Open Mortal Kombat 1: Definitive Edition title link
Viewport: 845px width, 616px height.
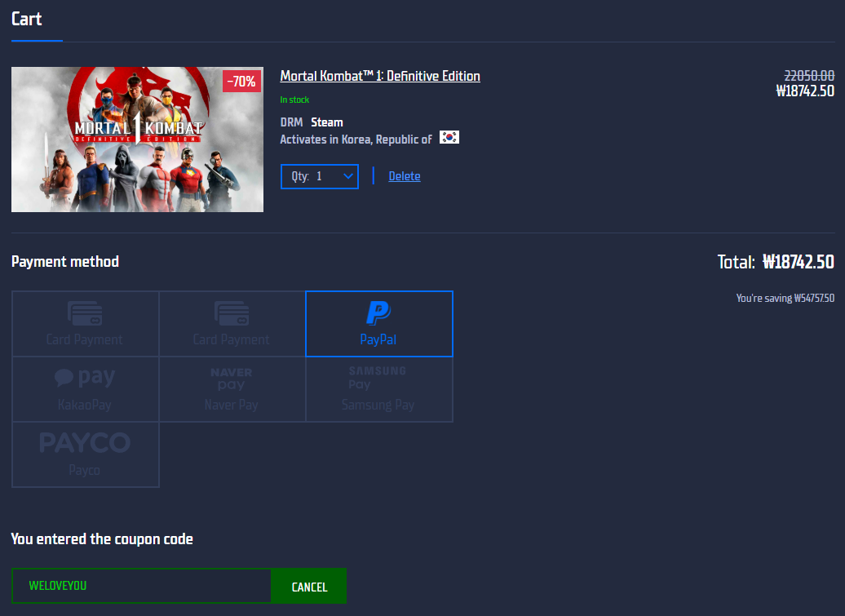click(380, 76)
